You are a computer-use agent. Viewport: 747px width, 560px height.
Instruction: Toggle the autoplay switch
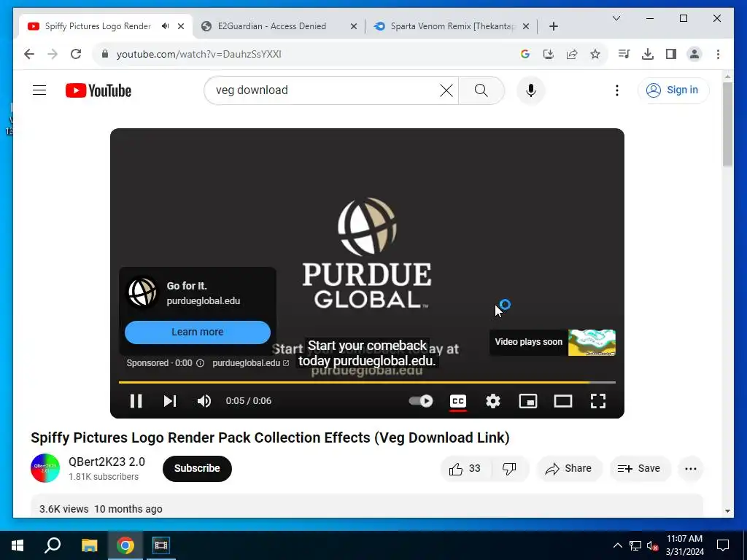421,401
